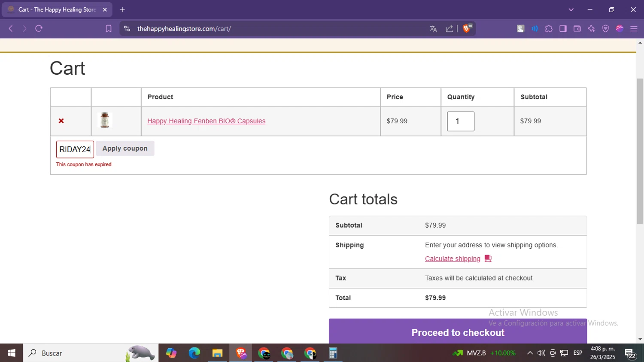Open the Calculate shipping link
Screen dimensions: 644x362
pyautogui.click(x=453, y=259)
